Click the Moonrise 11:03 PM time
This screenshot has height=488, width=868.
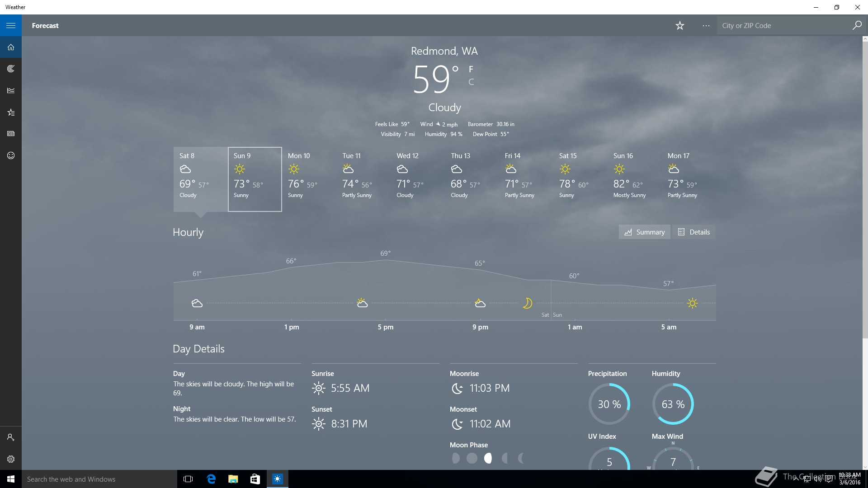(x=489, y=388)
